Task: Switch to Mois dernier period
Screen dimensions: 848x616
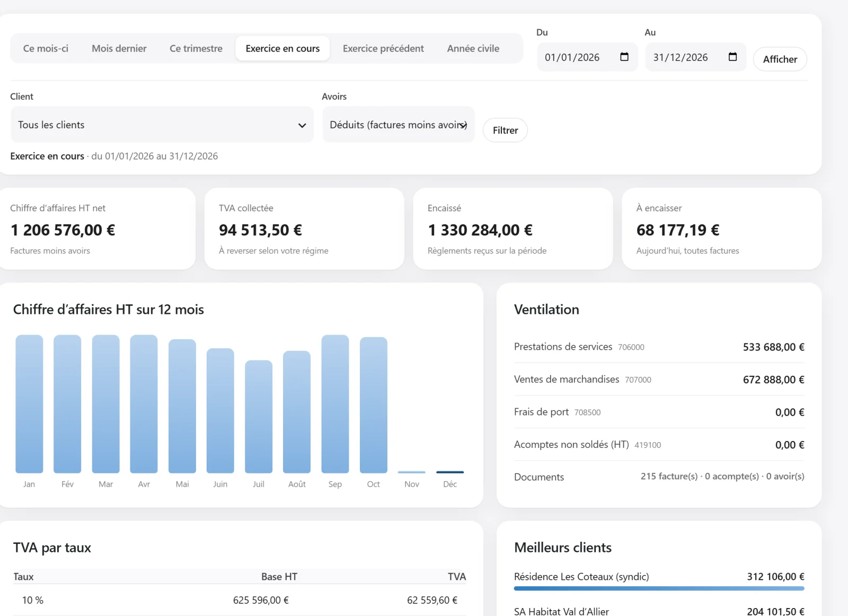Action: pos(119,48)
